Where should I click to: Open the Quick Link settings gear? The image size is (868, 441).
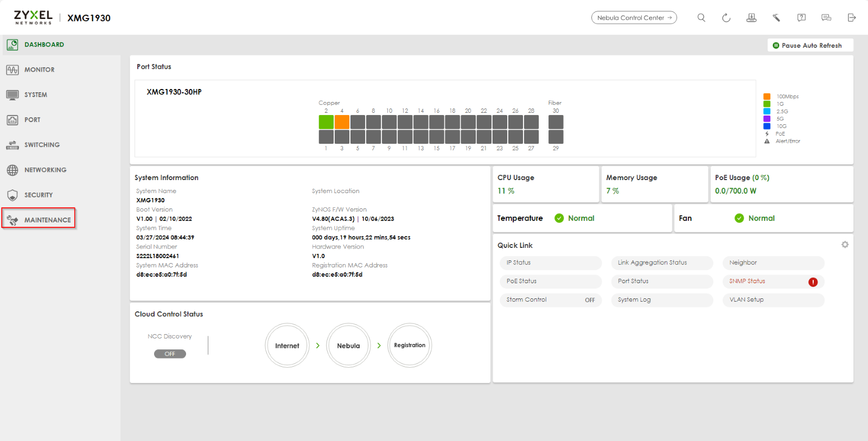(845, 245)
